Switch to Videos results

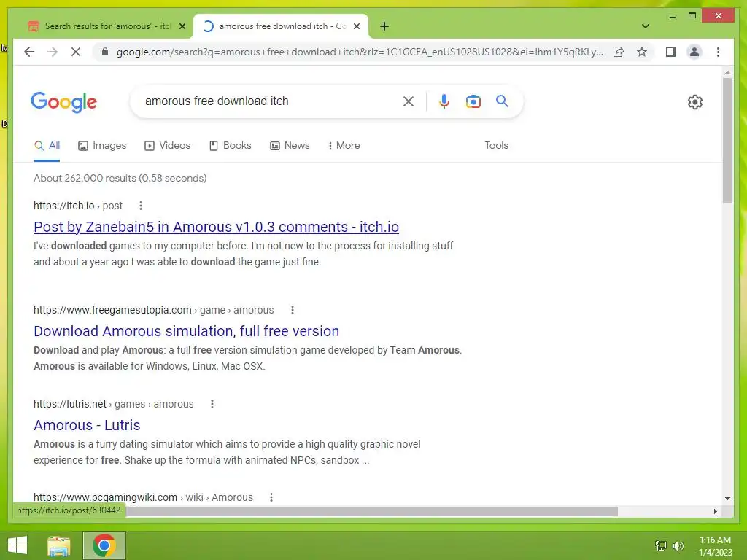coord(167,146)
